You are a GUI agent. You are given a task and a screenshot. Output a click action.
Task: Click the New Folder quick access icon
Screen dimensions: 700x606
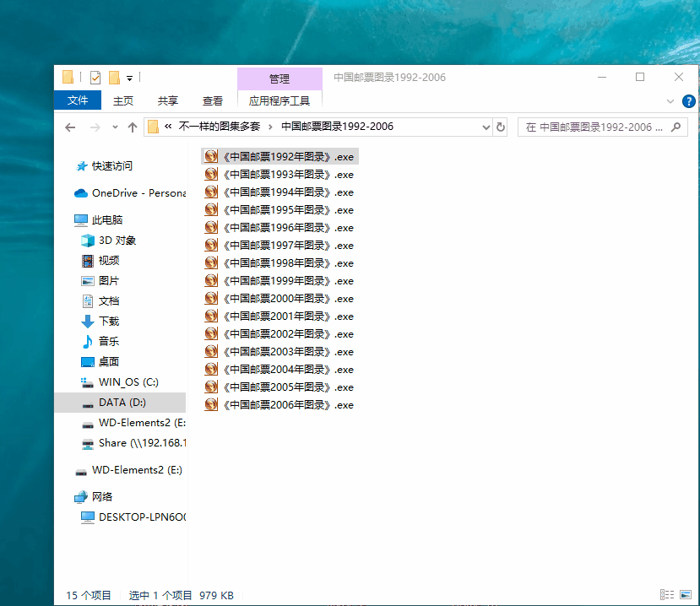coord(114,78)
